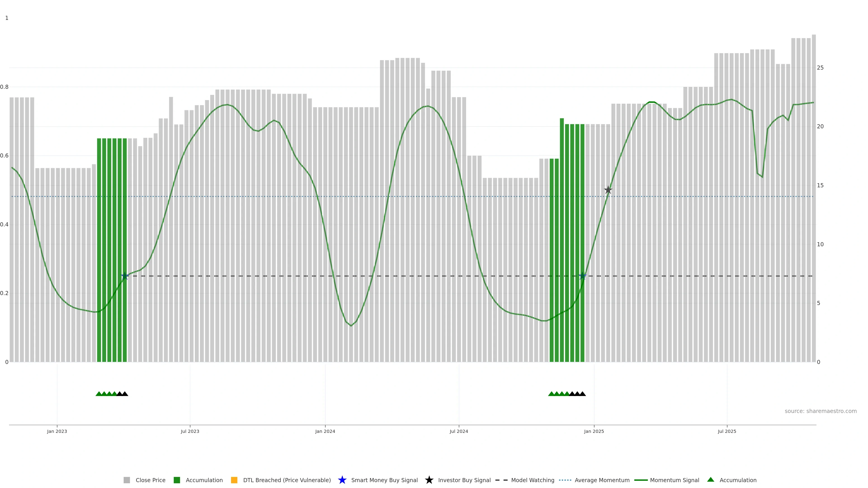Click the gray Close Price legend swatch
The image size is (868, 488).
(x=127, y=480)
